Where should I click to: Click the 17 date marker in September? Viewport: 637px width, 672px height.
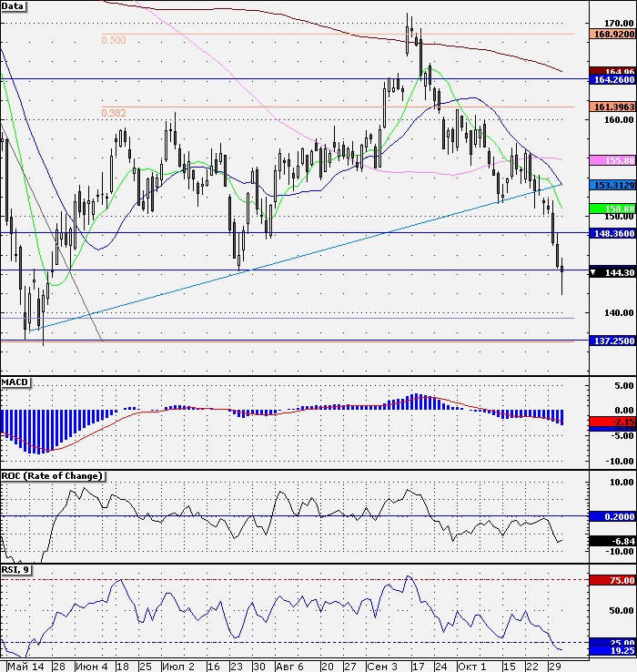pos(418,667)
